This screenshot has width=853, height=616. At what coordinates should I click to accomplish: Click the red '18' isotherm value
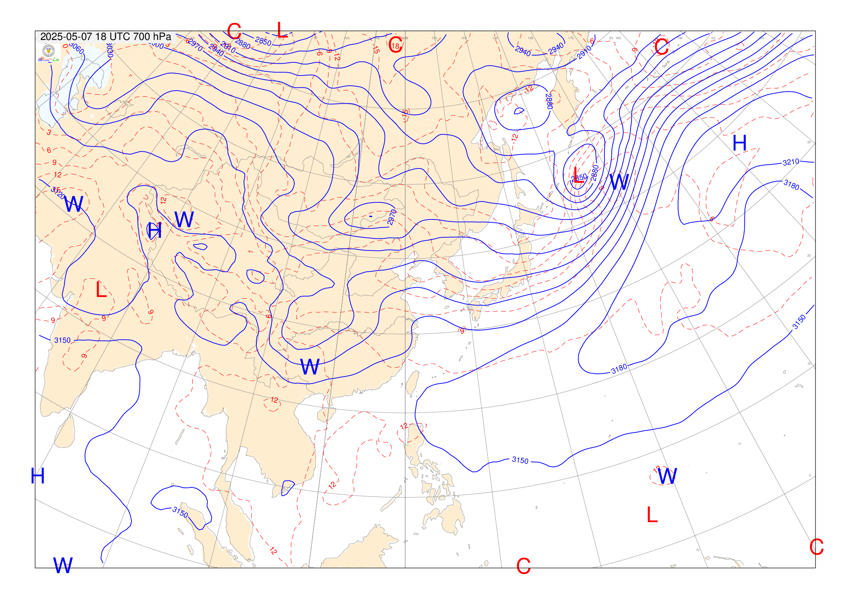click(x=395, y=46)
